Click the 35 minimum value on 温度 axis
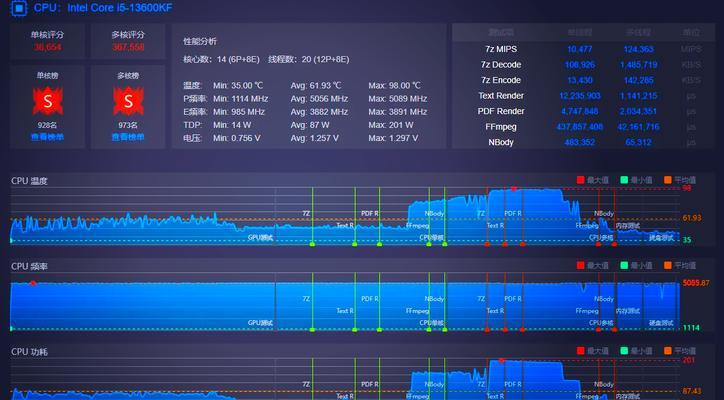Image resolution: width=724 pixels, height=400 pixels. (x=687, y=240)
